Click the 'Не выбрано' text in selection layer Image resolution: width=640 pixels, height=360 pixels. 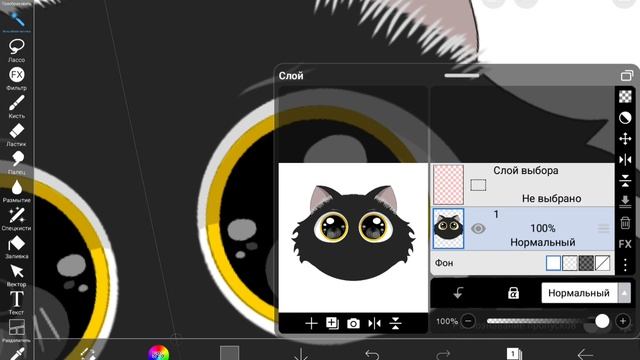pyautogui.click(x=551, y=199)
